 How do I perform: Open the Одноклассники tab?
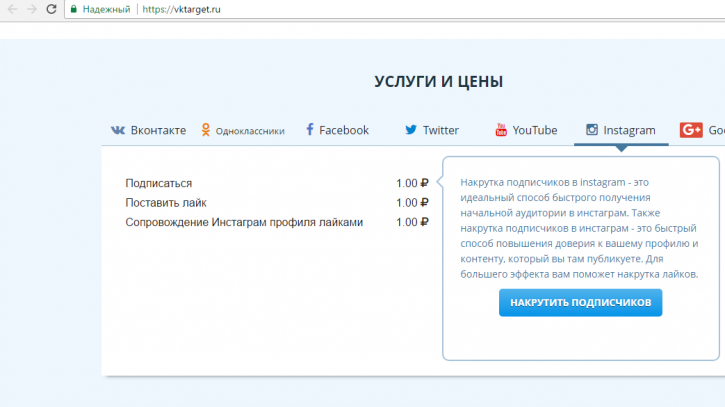pyautogui.click(x=243, y=130)
